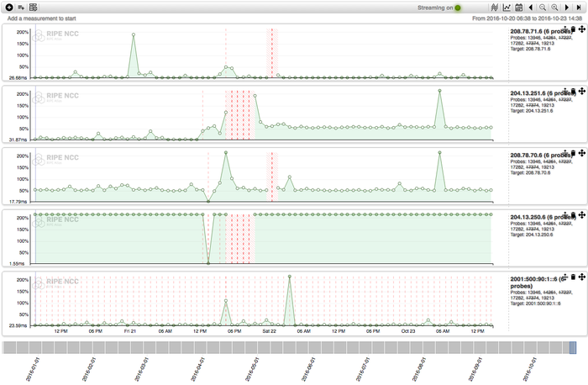The width and height of the screenshot is (588, 385).
Task: Click move handle of 2001:500:90:1::6 chart
Action: click(x=581, y=277)
